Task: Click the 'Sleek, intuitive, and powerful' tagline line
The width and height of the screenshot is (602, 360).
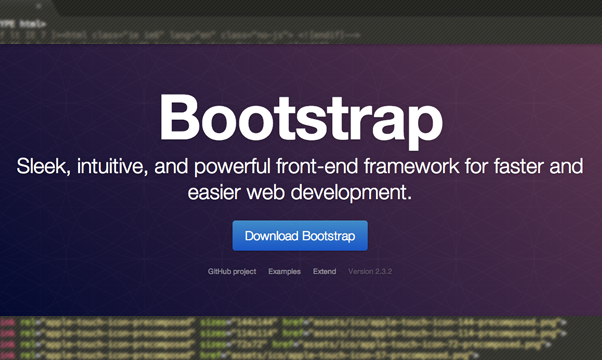Action: [x=300, y=167]
